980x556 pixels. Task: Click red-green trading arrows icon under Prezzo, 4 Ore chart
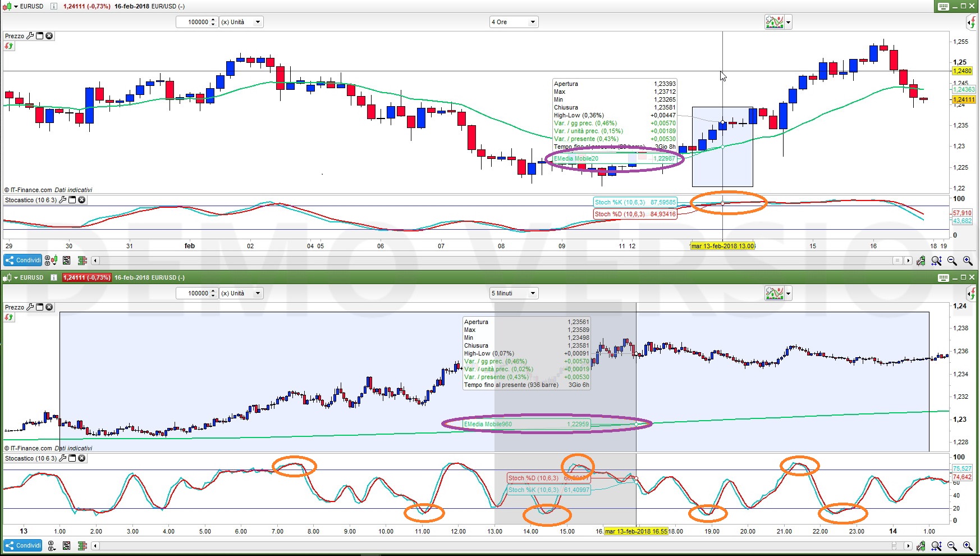[x=9, y=46]
